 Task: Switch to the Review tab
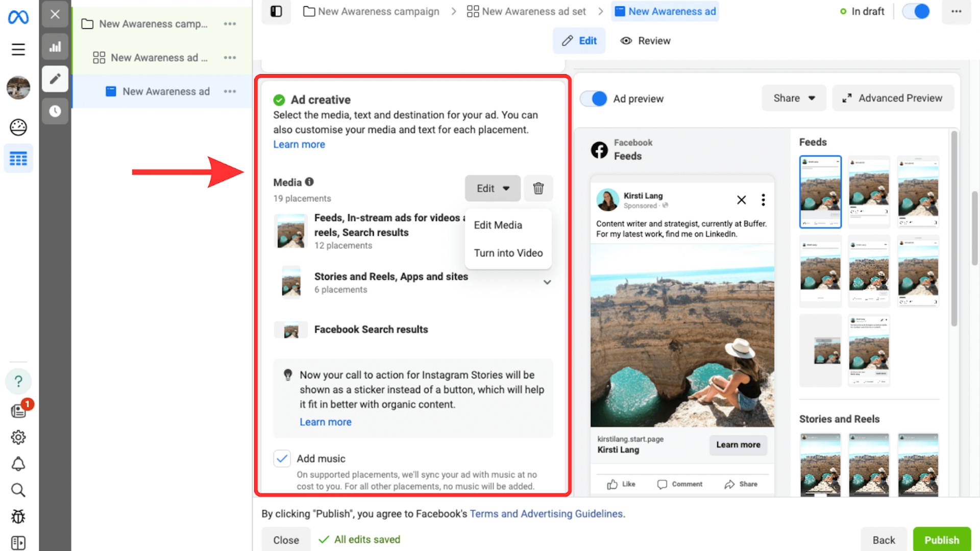coord(645,41)
